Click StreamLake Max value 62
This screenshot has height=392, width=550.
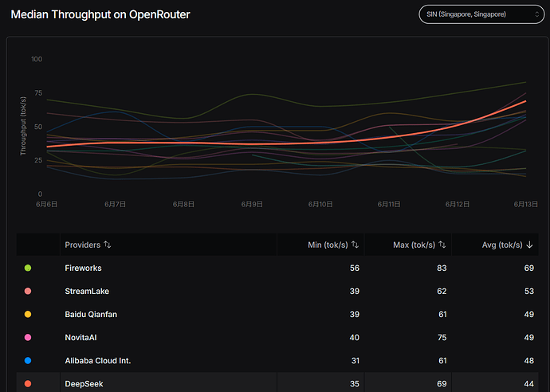point(442,291)
